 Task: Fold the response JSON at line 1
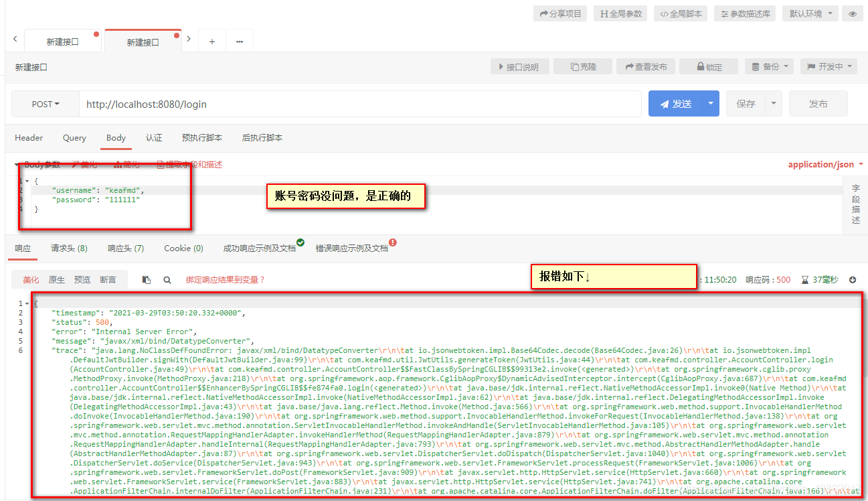pyautogui.click(x=27, y=303)
